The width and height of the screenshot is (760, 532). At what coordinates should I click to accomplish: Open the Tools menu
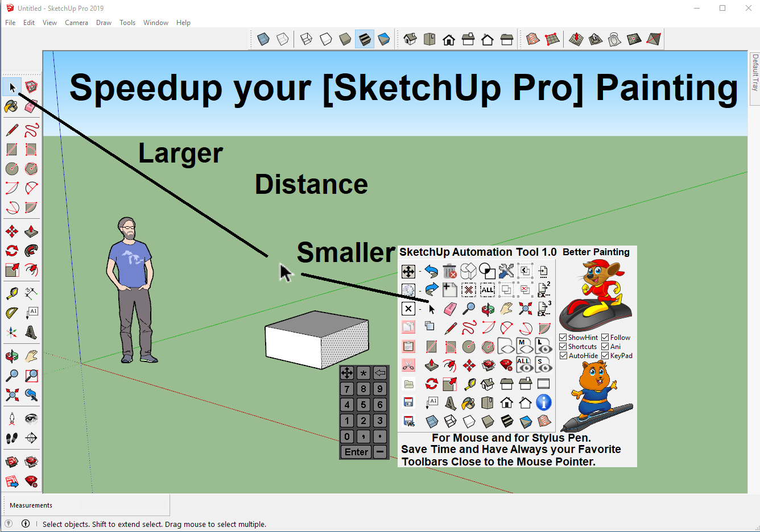[127, 23]
